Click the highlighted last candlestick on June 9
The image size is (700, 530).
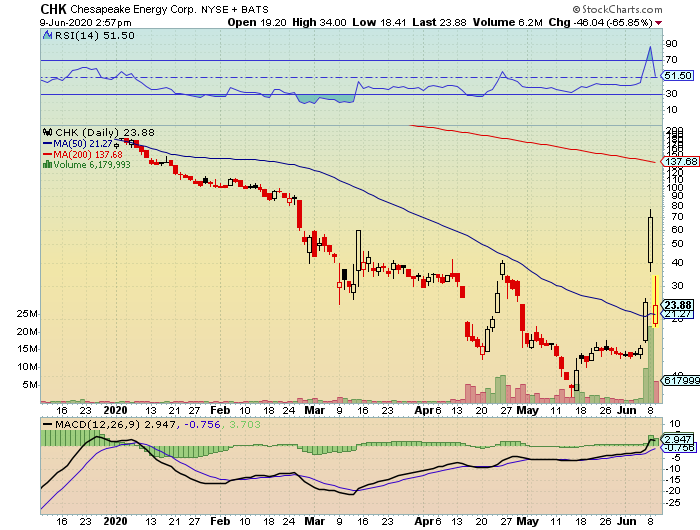pyautogui.click(x=655, y=302)
